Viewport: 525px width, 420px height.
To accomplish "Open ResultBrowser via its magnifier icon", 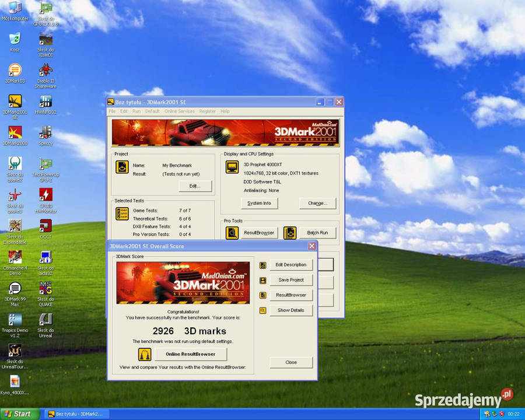I will [232, 233].
